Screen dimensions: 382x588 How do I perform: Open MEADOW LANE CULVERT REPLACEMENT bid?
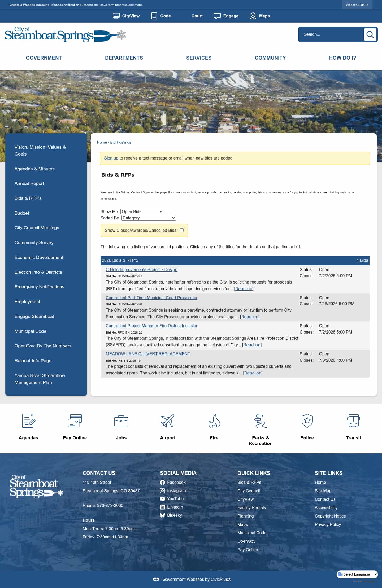148,354
